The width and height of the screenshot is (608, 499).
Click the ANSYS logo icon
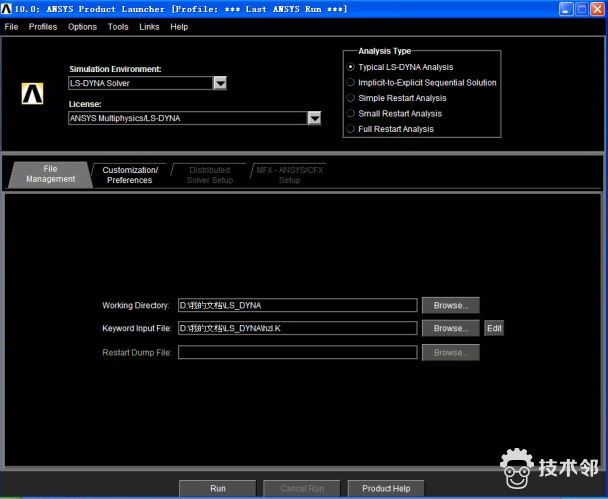pos(32,94)
